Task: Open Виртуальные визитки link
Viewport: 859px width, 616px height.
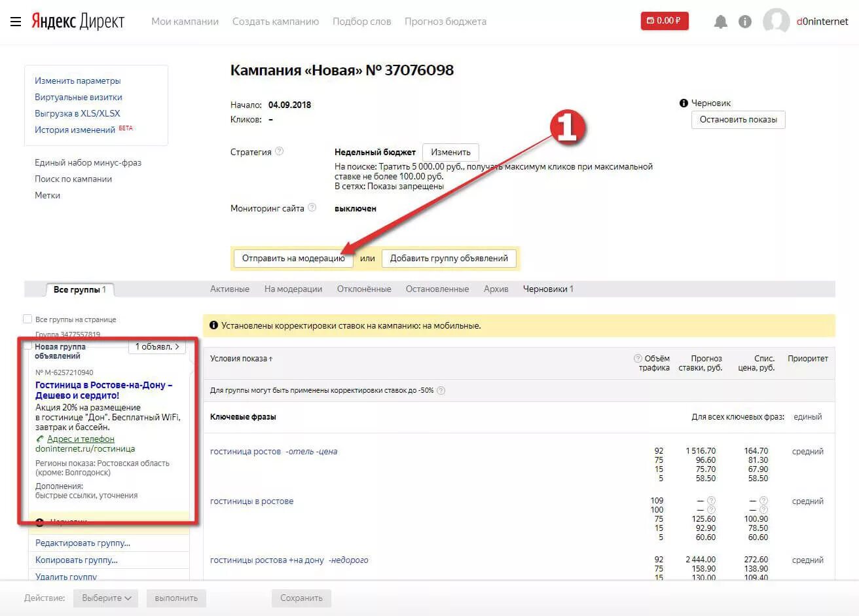Action: pyautogui.click(x=79, y=97)
